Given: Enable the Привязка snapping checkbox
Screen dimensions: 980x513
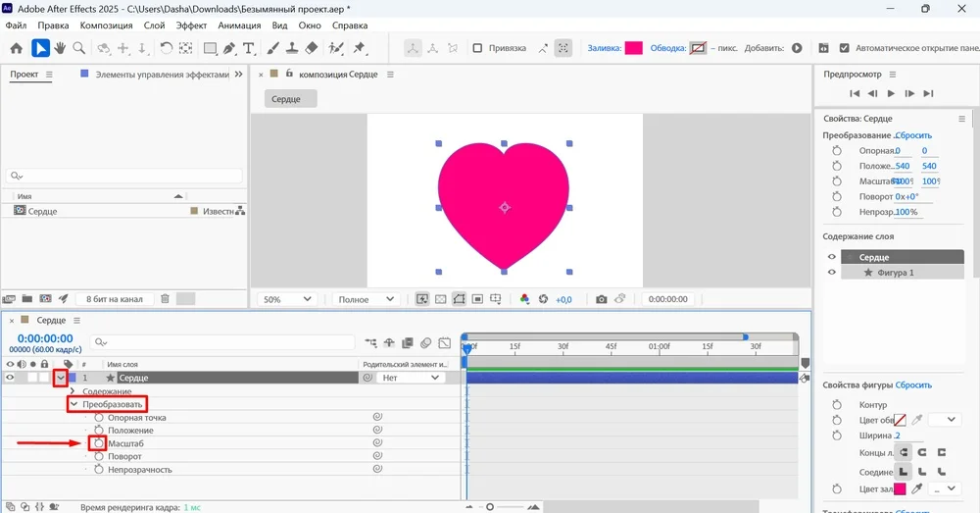Looking at the screenshot, I should click(477, 48).
